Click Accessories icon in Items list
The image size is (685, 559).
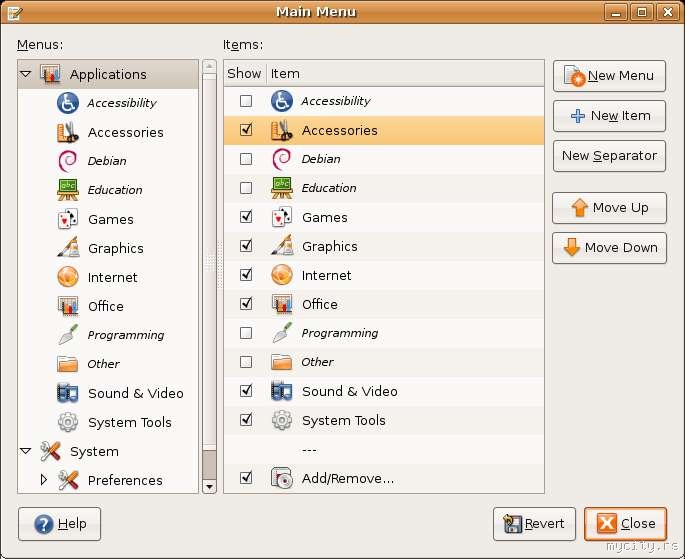pyautogui.click(x=282, y=130)
